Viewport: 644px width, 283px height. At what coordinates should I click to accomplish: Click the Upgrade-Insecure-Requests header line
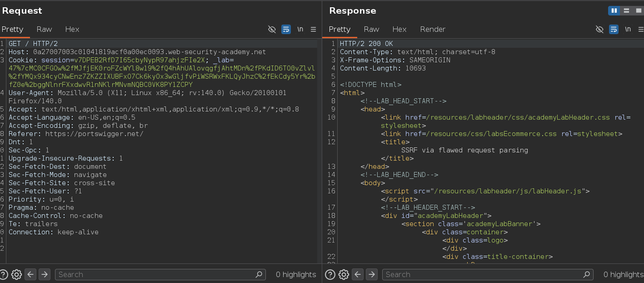pyautogui.click(x=66, y=158)
